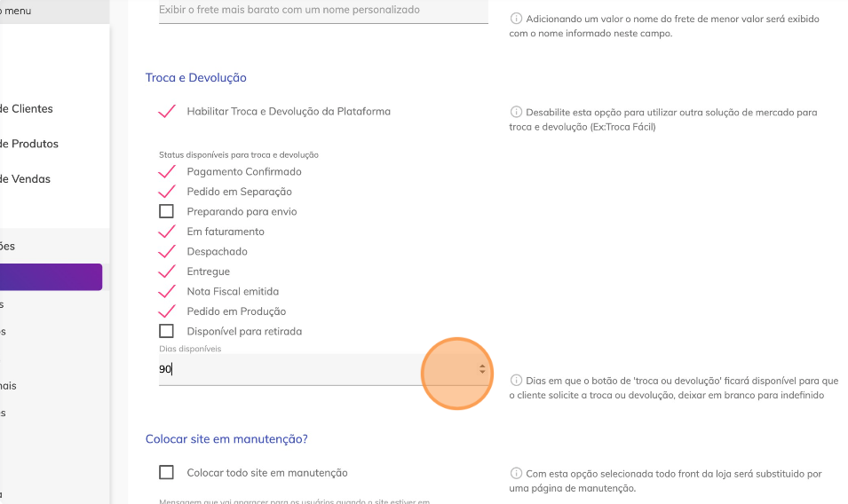848x504 pixels.
Task: Uncheck Pedido em Separação status
Action: click(167, 192)
